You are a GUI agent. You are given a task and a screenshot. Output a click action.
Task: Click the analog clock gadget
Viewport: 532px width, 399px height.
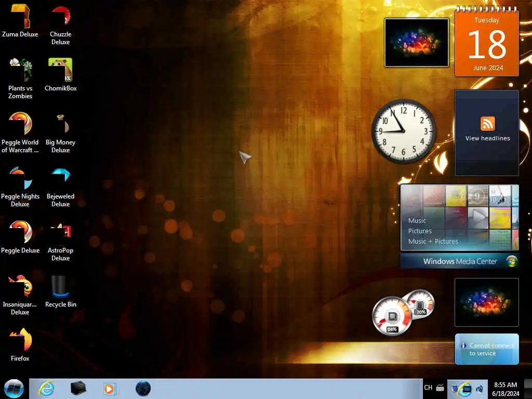403,131
